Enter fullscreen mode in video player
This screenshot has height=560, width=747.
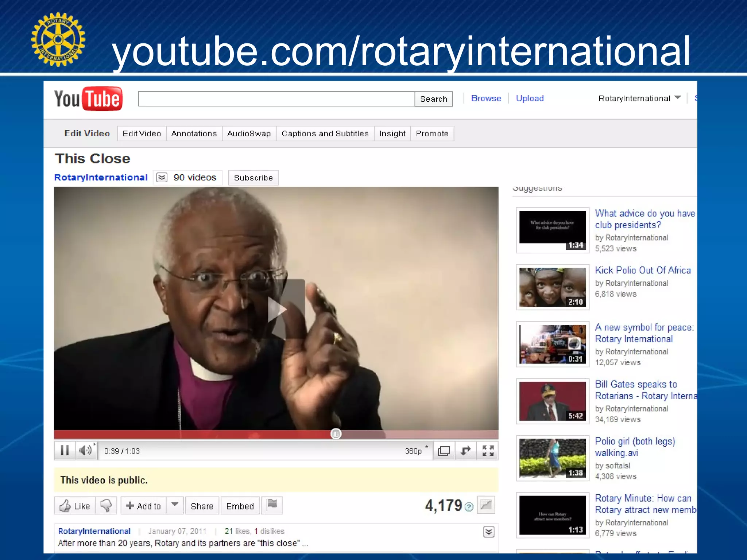[x=488, y=451]
